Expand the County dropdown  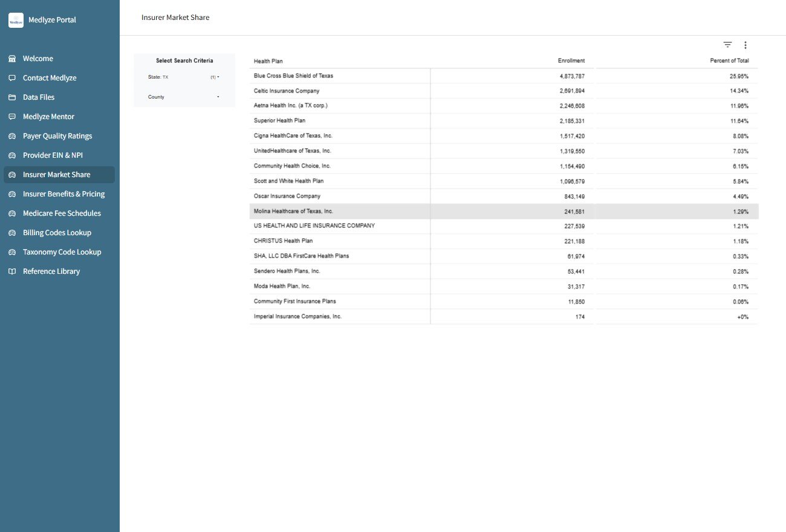(184, 97)
